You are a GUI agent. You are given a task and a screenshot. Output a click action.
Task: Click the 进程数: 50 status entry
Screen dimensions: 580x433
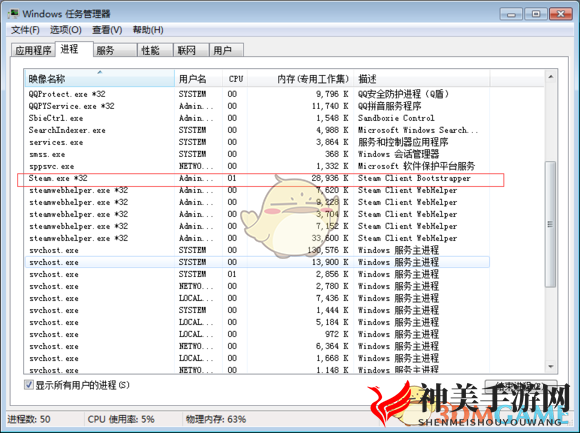click(29, 419)
